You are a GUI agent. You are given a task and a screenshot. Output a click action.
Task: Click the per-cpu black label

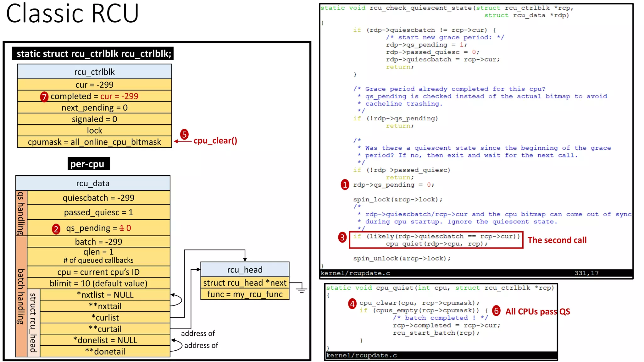tap(88, 164)
